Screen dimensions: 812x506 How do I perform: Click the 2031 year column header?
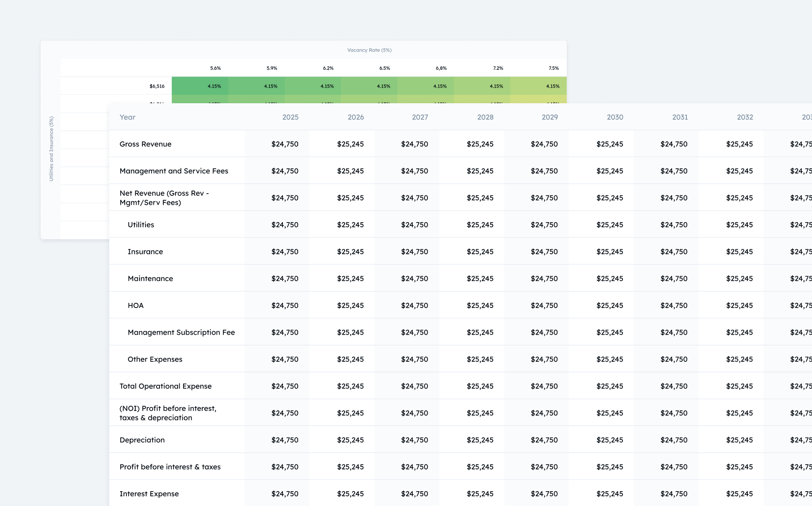680,117
